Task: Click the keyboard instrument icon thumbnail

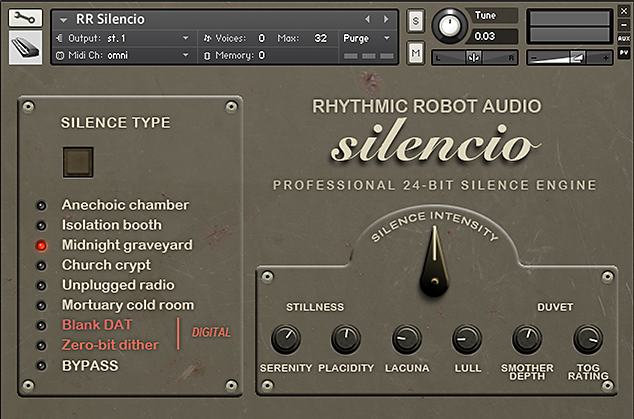Action: coord(25,48)
